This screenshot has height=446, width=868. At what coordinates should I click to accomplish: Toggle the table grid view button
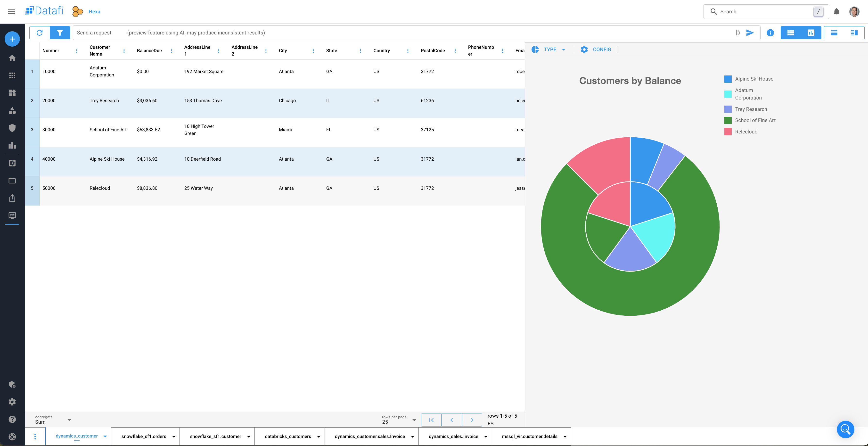pos(791,33)
